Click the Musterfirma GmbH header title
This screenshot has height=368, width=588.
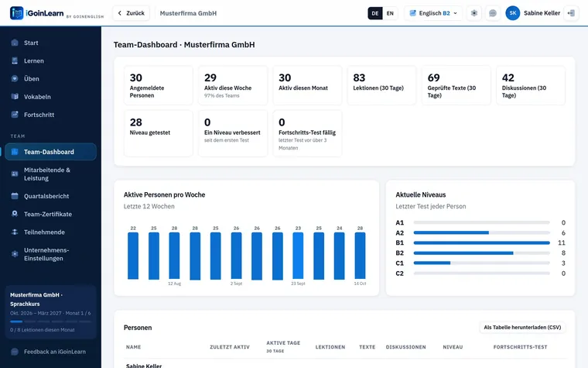[188, 13]
